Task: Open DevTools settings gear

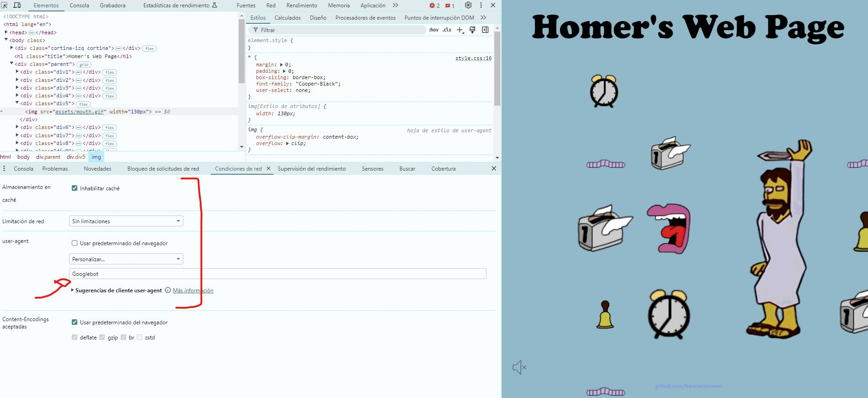Action: (x=468, y=5)
